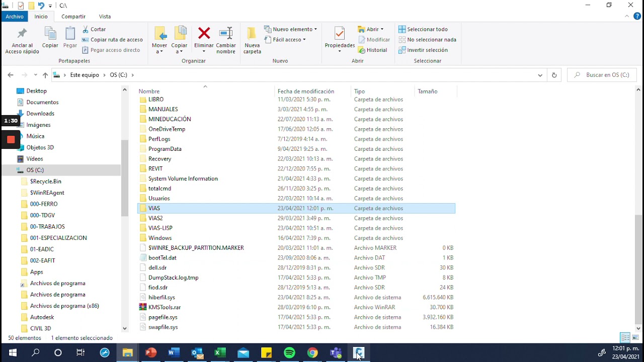
Task: Click Este equipo in address bar
Action: [x=85, y=75]
